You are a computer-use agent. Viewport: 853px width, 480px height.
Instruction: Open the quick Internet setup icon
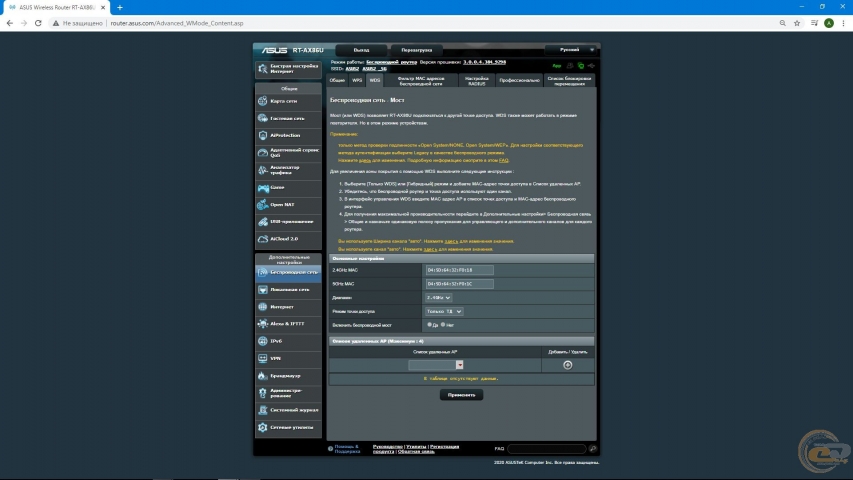[x=263, y=69]
